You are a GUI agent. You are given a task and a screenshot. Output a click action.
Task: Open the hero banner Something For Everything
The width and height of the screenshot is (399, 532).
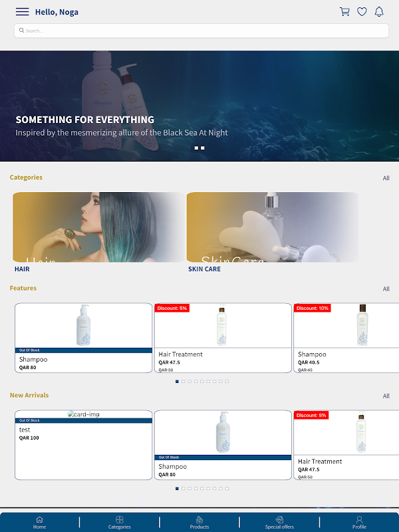click(199, 106)
